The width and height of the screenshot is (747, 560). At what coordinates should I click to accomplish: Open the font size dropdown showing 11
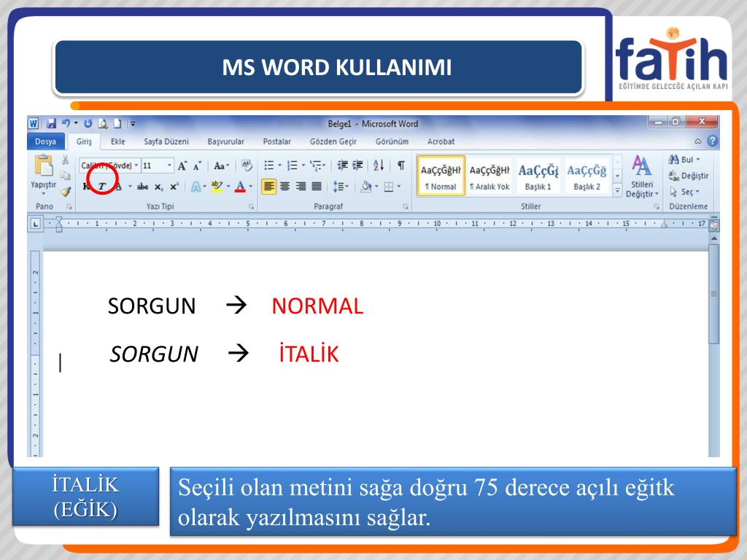(169, 166)
